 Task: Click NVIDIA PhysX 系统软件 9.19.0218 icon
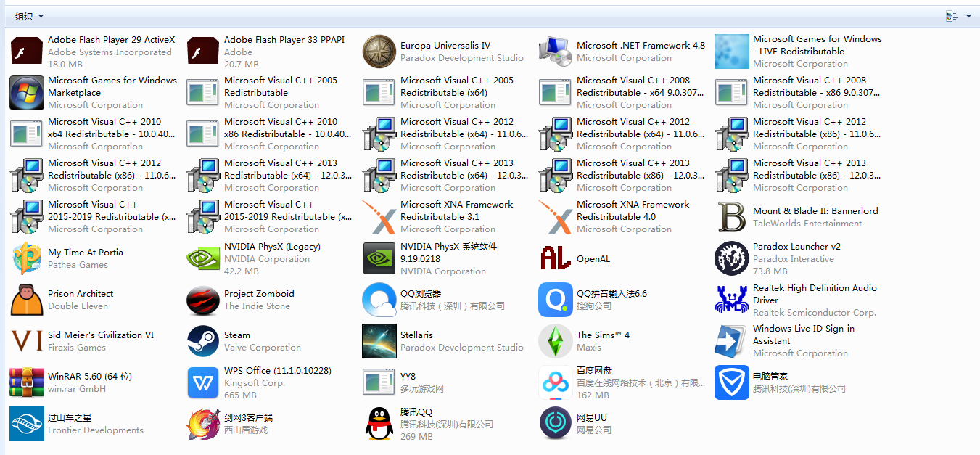[379, 258]
